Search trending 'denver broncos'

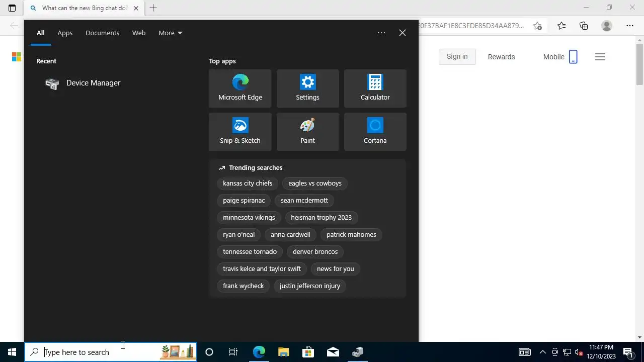click(315, 251)
